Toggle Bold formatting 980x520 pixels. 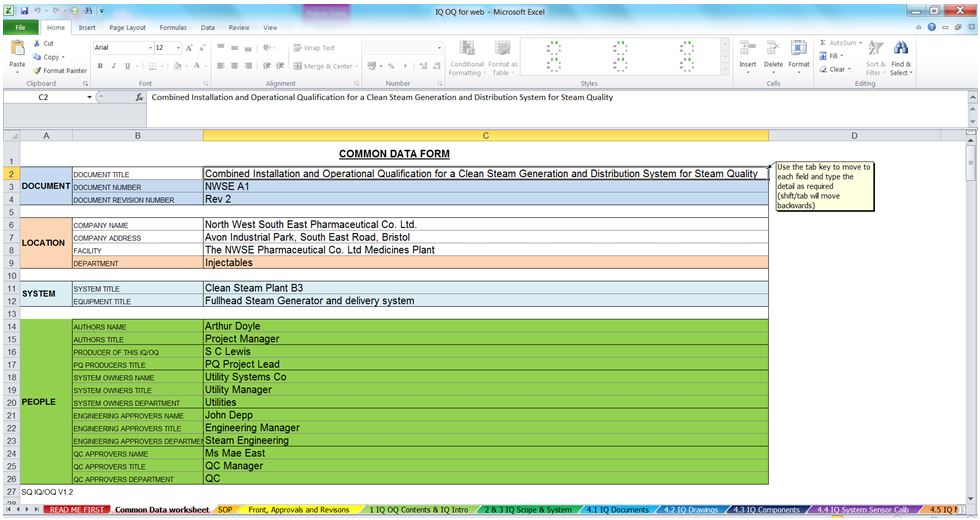100,66
